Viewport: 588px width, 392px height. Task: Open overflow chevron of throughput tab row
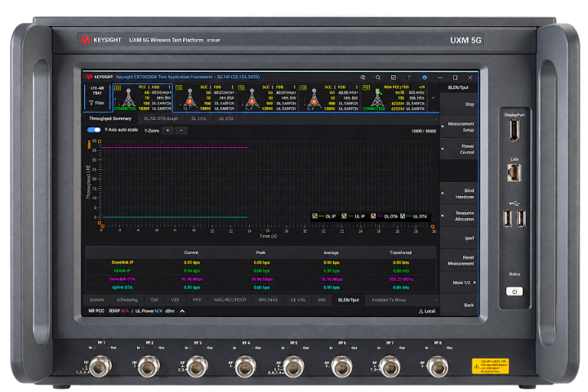(435, 119)
